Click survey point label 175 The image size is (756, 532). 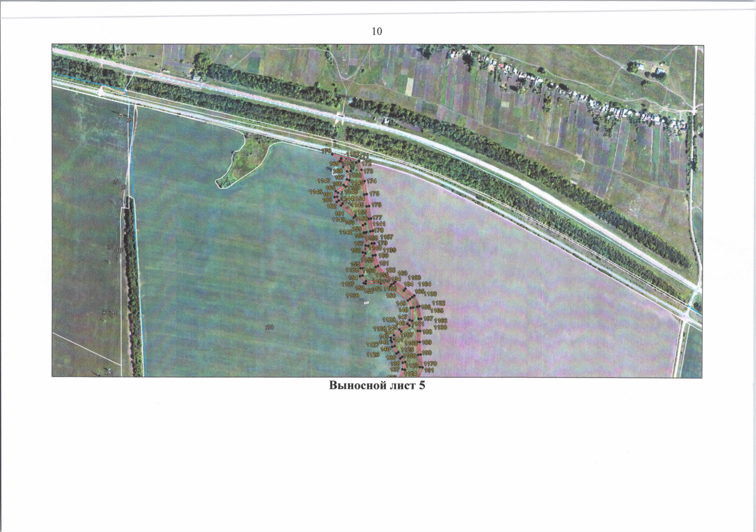[x=374, y=194]
